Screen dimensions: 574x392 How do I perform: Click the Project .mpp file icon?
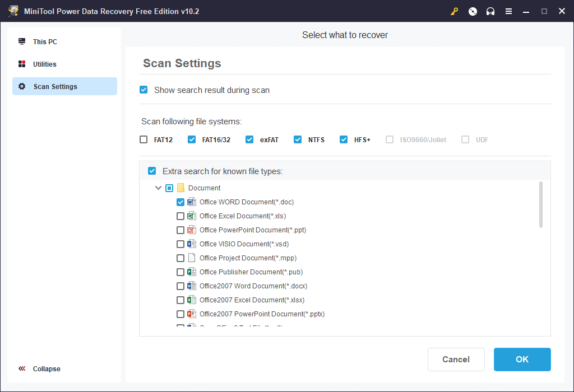point(192,258)
